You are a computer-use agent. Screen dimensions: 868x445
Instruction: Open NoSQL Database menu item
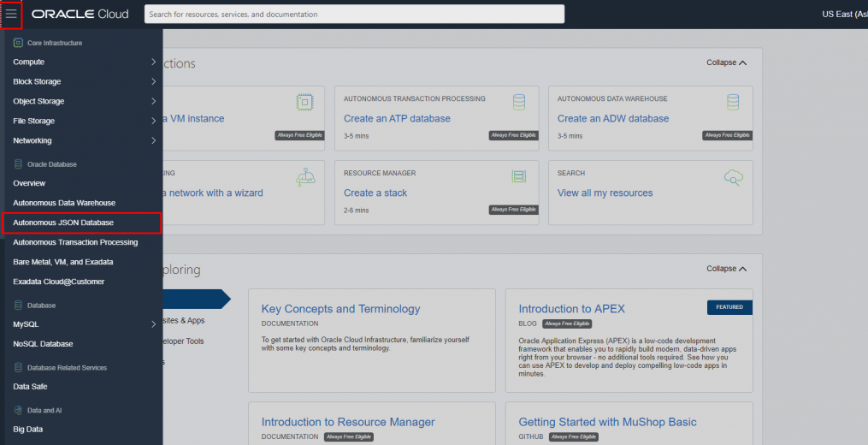click(x=43, y=343)
